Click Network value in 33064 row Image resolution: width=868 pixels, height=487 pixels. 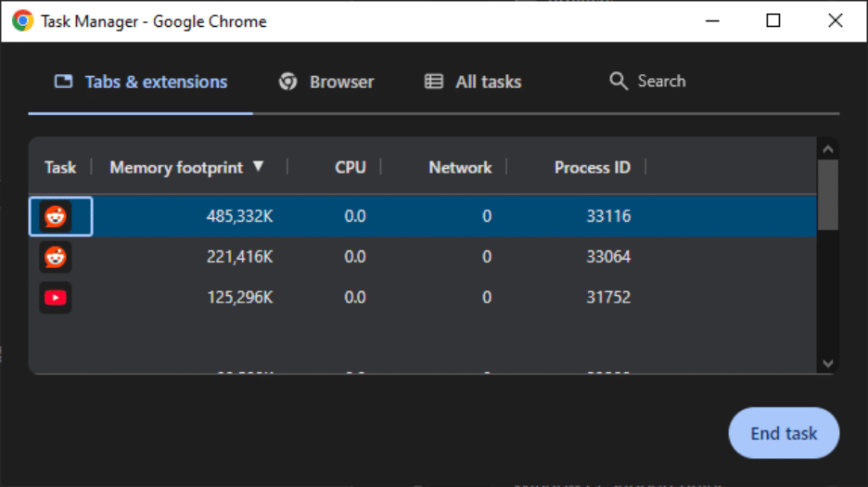(x=487, y=257)
